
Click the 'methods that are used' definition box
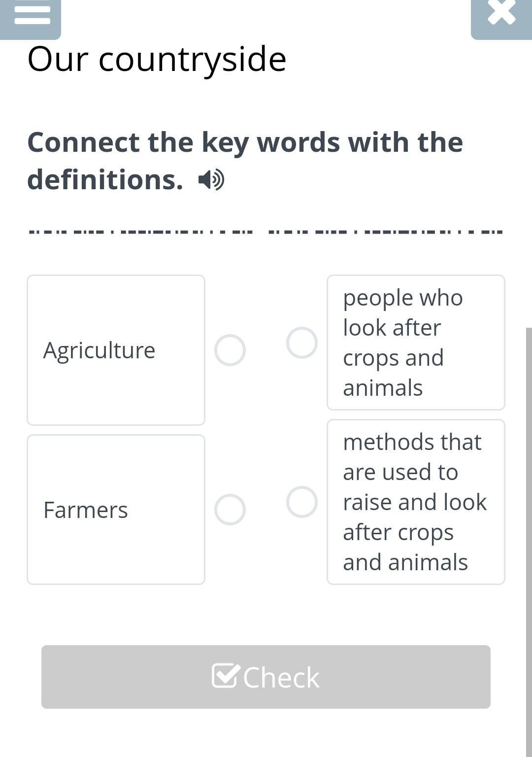coord(416,502)
